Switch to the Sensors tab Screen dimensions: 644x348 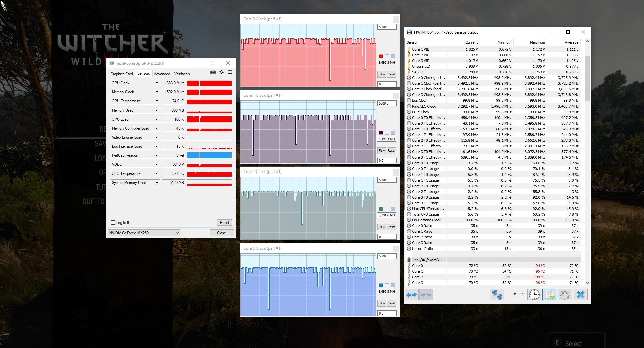point(143,73)
